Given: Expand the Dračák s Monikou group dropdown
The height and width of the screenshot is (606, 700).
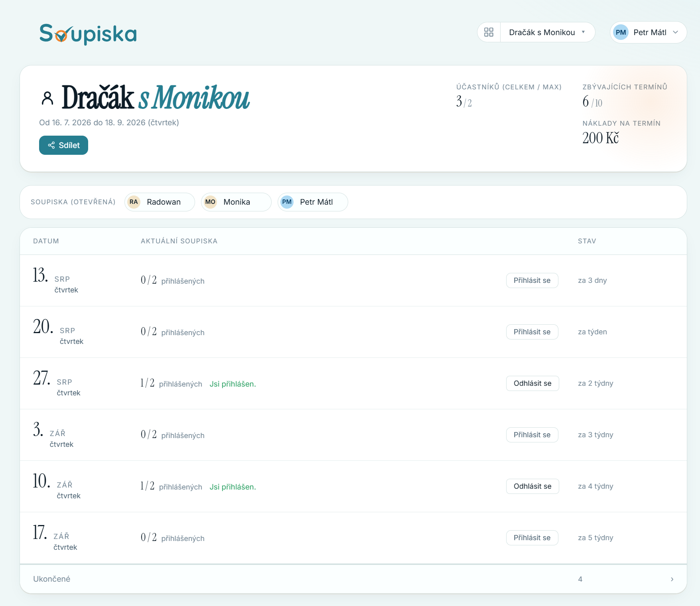Looking at the screenshot, I should click(x=547, y=32).
